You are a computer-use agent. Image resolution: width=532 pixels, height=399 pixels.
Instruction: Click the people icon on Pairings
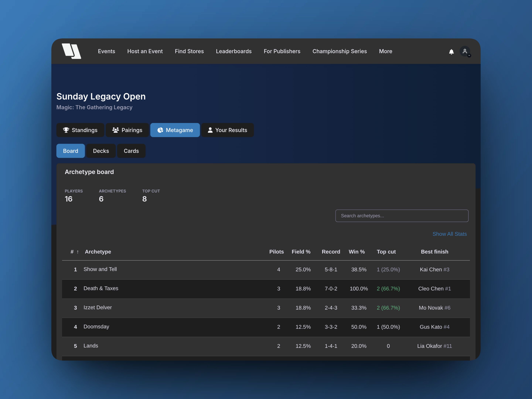116,130
